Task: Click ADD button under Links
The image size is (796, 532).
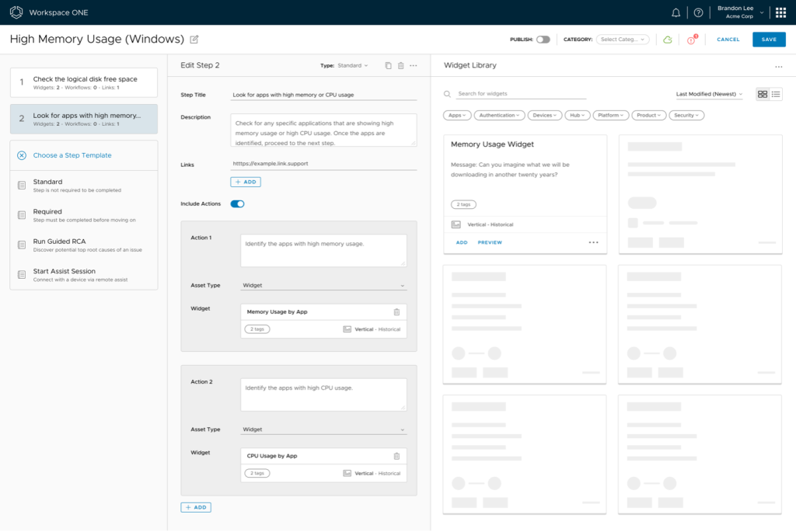Action: 246,182
